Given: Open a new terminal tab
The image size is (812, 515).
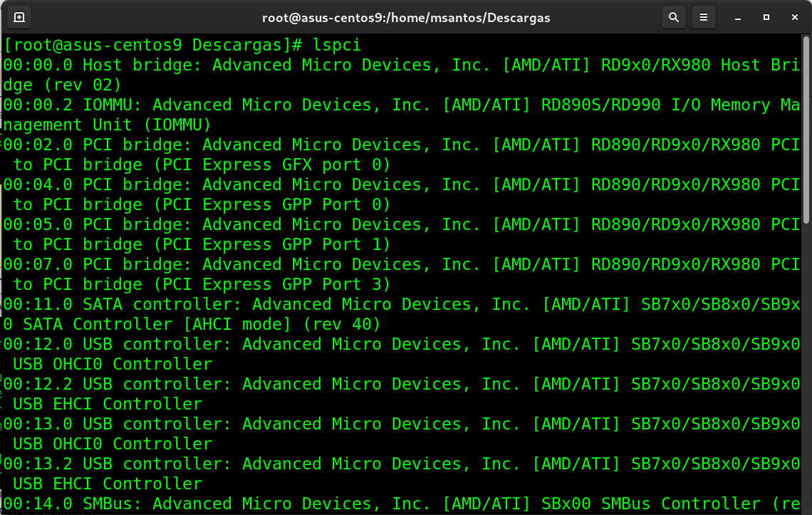Looking at the screenshot, I should [19, 17].
